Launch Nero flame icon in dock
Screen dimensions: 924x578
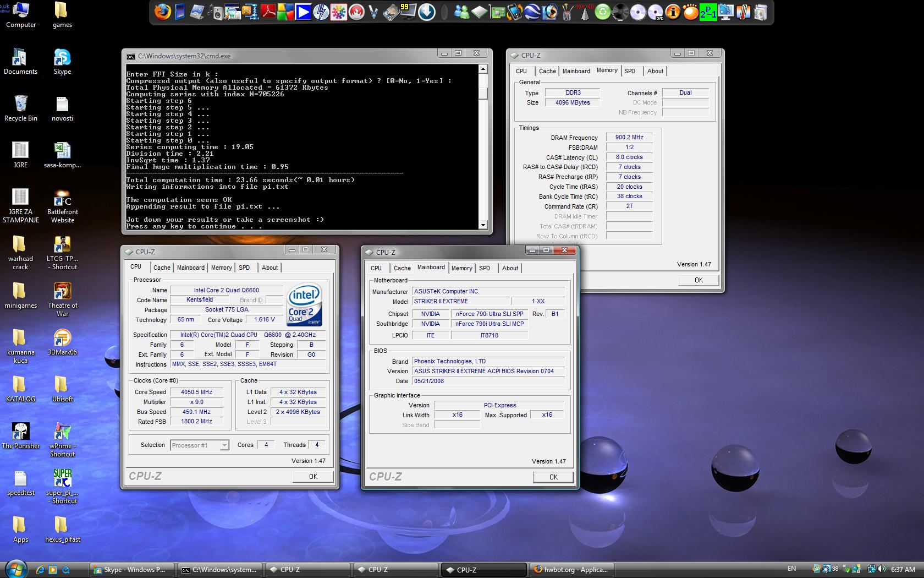click(356, 12)
